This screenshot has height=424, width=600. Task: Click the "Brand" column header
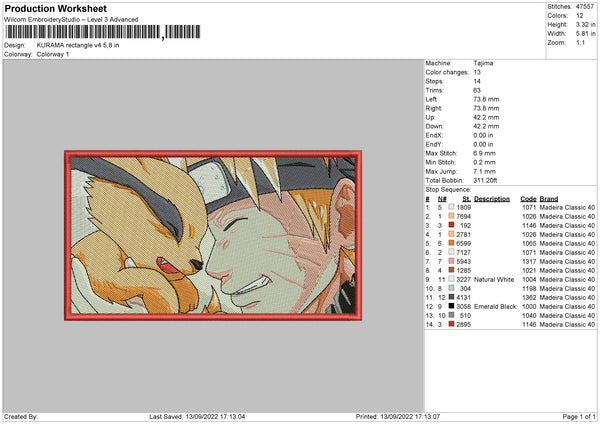549,199
